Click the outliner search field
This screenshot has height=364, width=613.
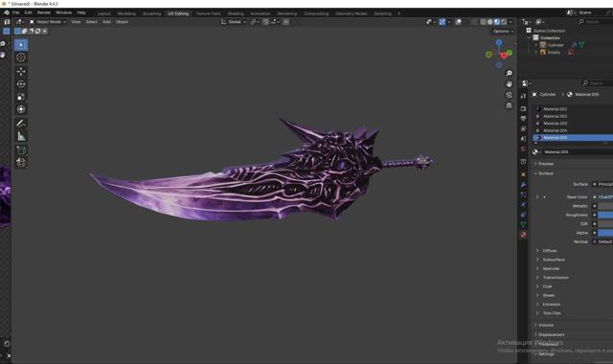[x=596, y=22]
